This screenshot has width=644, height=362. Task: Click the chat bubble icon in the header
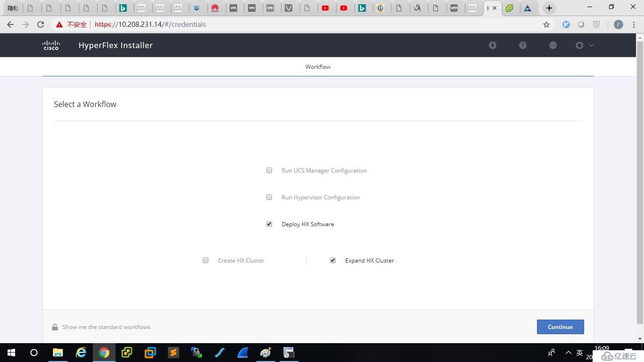point(553,45)
